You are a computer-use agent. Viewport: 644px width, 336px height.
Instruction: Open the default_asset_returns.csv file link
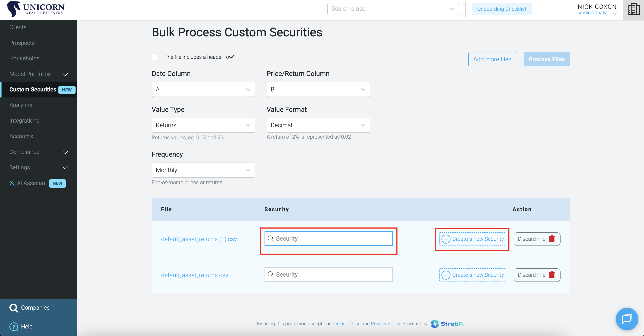pyautogui.click(x=194, y=275)
